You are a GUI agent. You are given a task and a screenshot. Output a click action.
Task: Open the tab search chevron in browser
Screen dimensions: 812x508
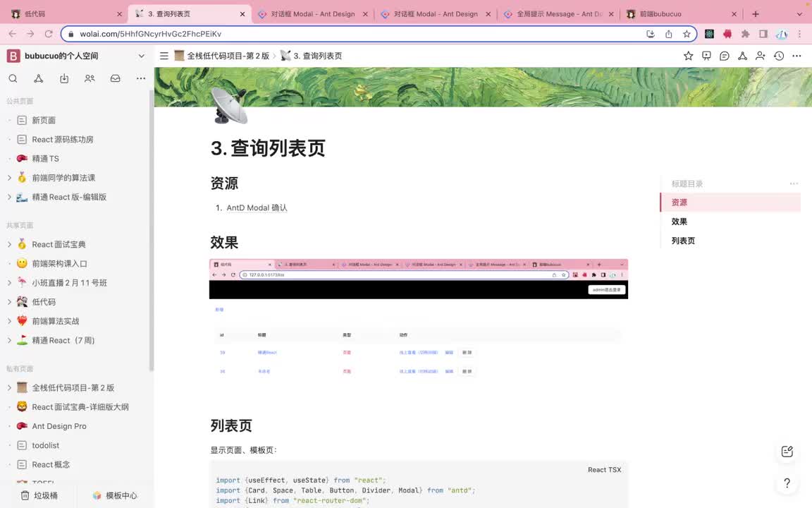[x=799, y=14]
